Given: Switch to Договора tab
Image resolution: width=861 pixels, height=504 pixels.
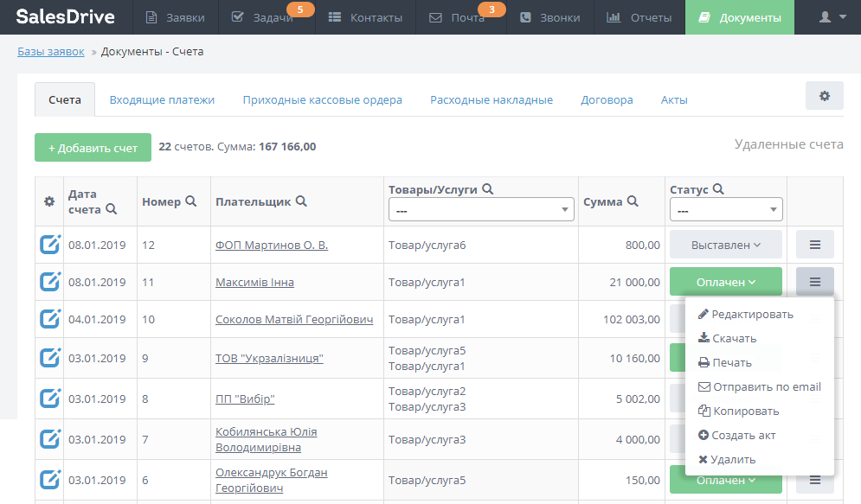Looking at the screenshot, I should (607, 99).
